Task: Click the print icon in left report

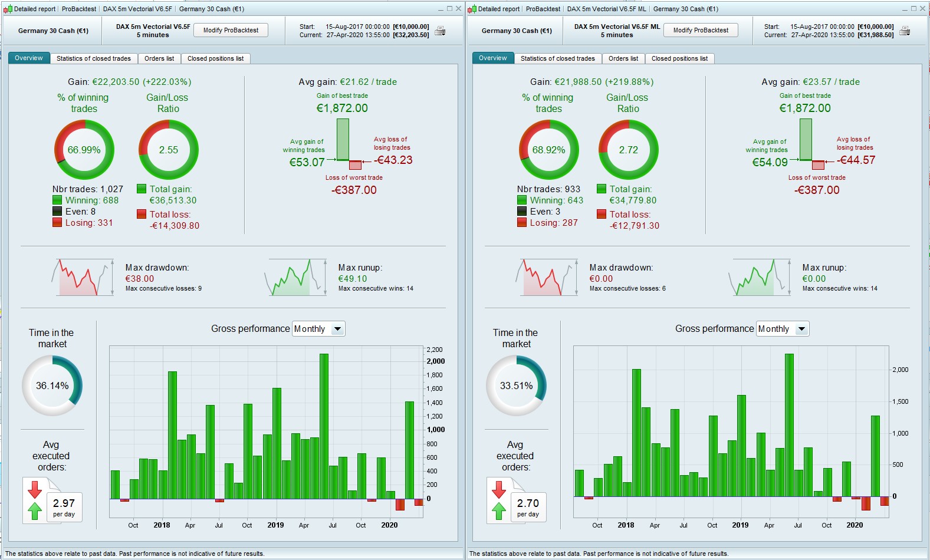Action: pos(440,31)
